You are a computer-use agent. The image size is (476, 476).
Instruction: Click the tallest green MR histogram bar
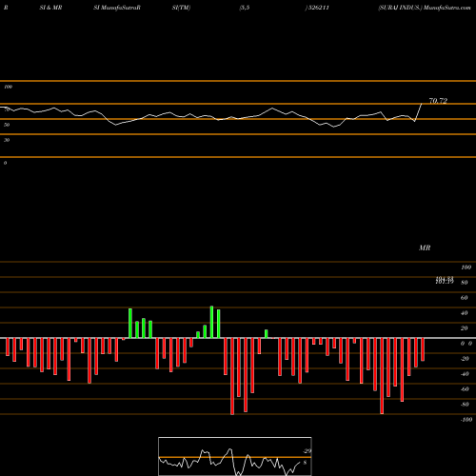[x=211, y=322]
